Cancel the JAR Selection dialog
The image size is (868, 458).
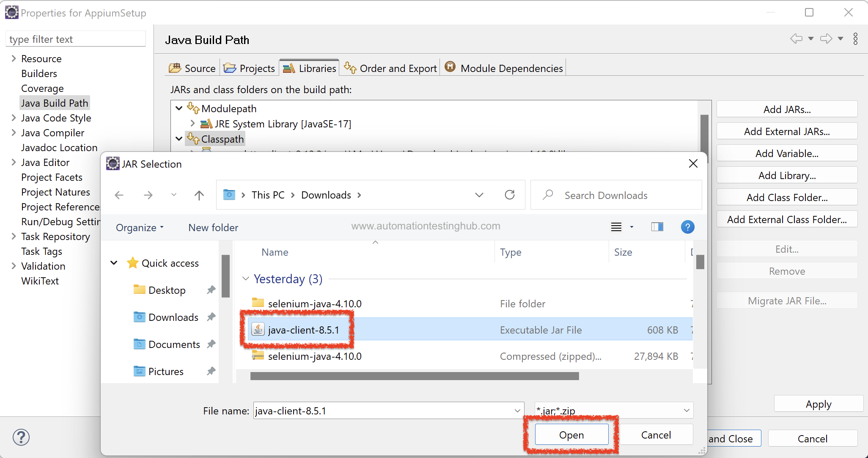pyautogui.click(x=656, y=435)
